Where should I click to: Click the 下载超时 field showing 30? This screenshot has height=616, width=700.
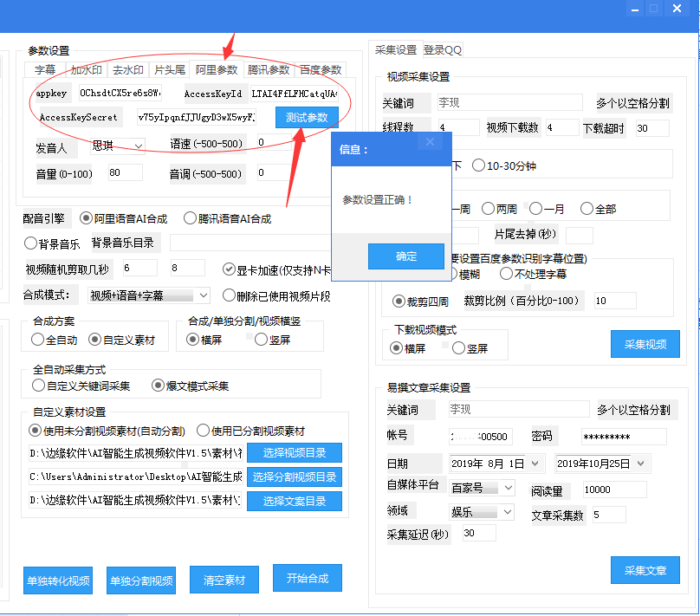tap(652, 128)
